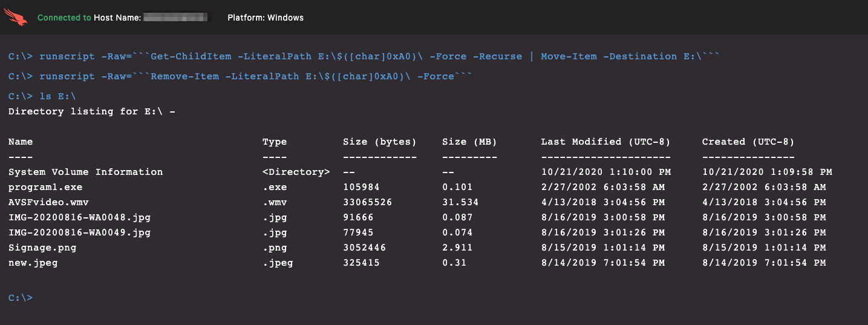This screenshot has width=868, height=325.
Task: Click the green 'Connected to' status text
Action: [x=64, y=18]
